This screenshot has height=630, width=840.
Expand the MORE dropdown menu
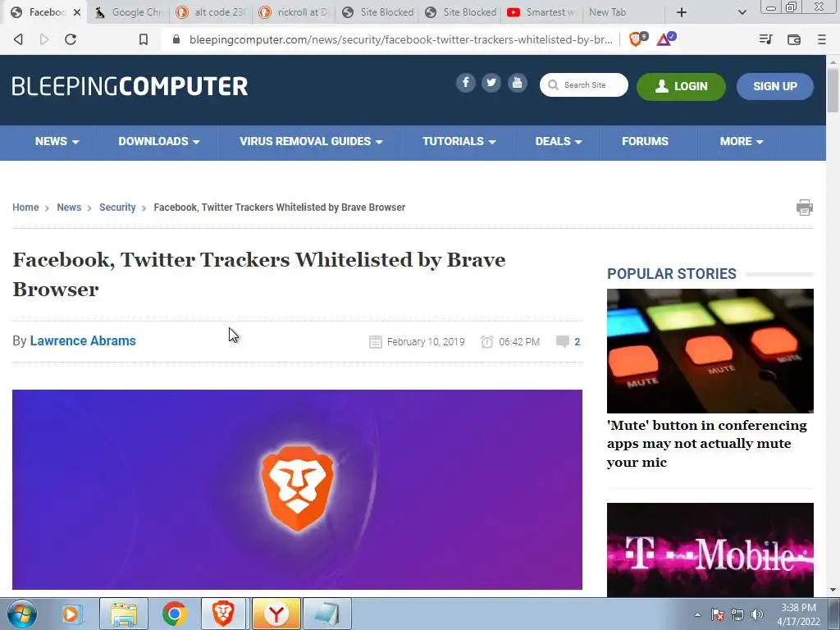(741, 141)
